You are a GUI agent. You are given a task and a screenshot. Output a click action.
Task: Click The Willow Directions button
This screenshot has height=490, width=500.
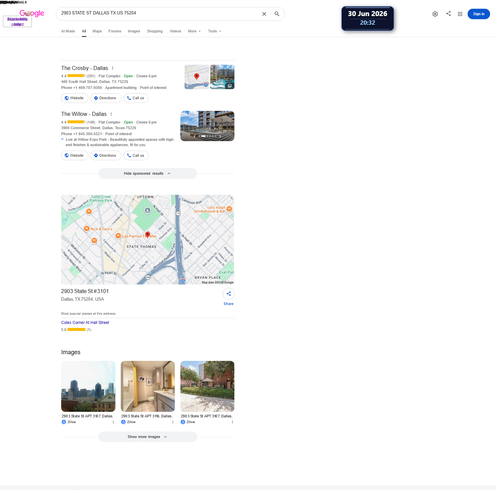coord(105,155)
